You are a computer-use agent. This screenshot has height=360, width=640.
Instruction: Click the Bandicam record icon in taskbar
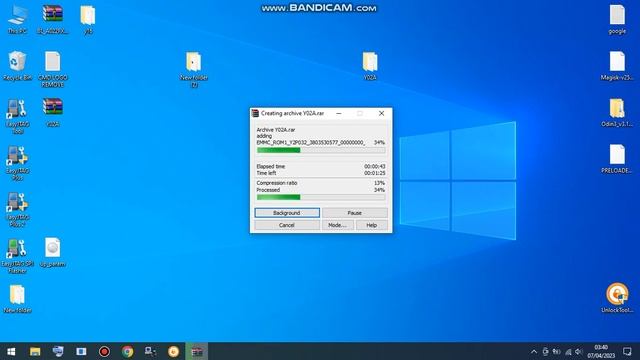click(x=104, y=351)
